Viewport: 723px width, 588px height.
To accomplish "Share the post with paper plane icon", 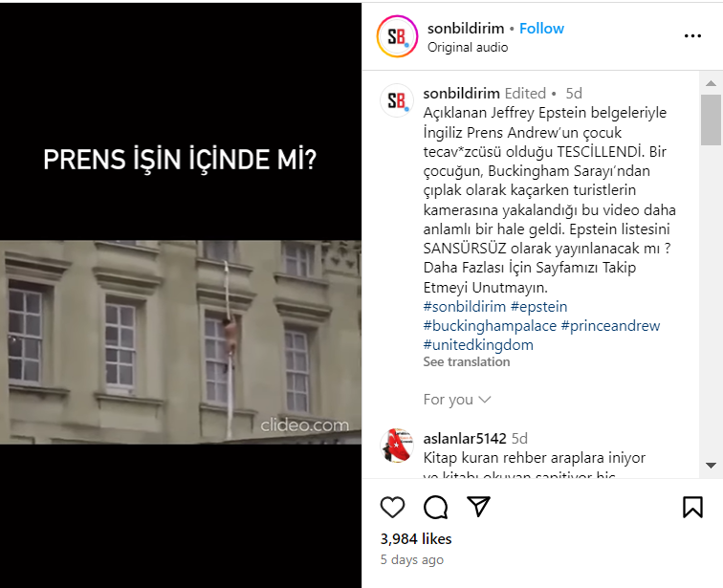I will click(478, 507).
